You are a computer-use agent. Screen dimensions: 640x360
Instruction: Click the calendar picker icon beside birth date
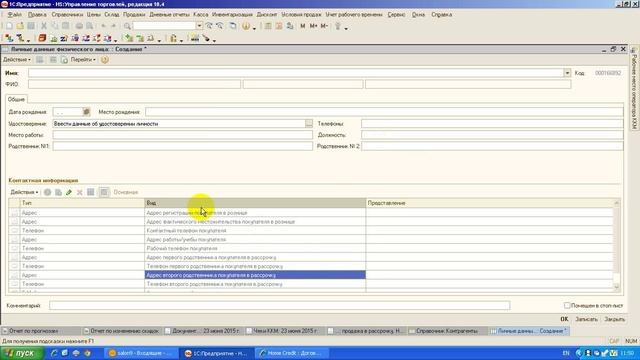click(86, 111)
